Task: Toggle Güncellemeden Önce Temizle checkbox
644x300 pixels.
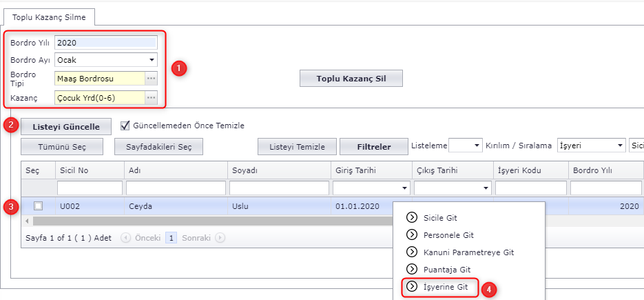Action: 125,126
